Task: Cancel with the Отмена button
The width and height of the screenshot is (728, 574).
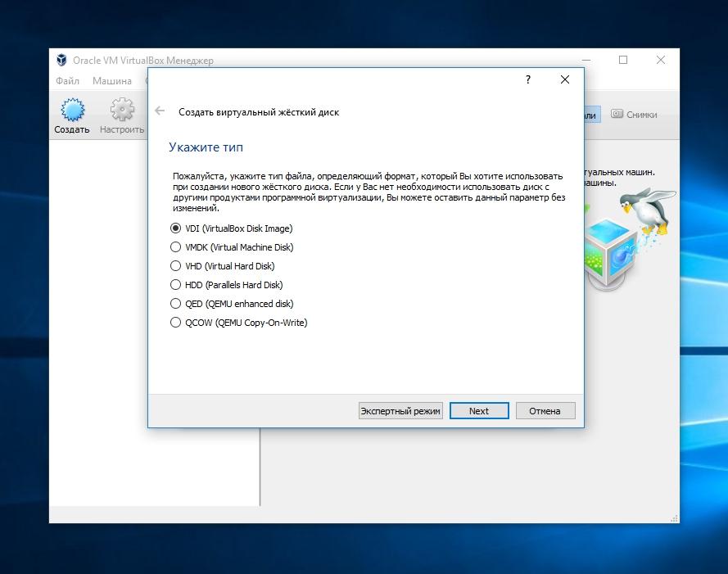Action: coord(545,411)
